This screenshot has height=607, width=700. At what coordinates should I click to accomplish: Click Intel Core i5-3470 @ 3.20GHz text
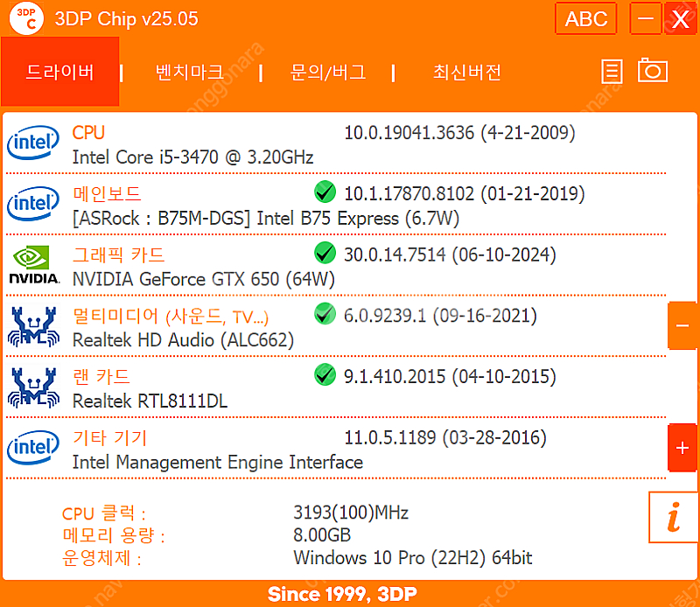click(x=192, y=157)
